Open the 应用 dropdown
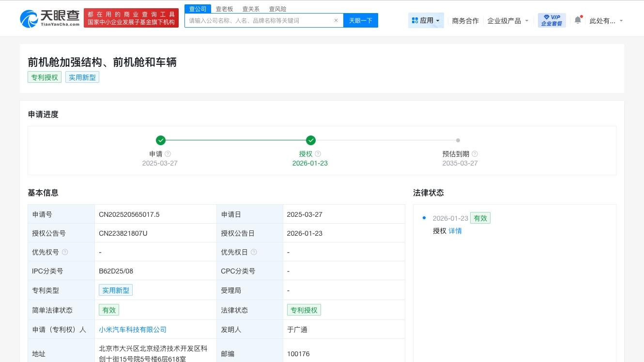 [426, 20]
